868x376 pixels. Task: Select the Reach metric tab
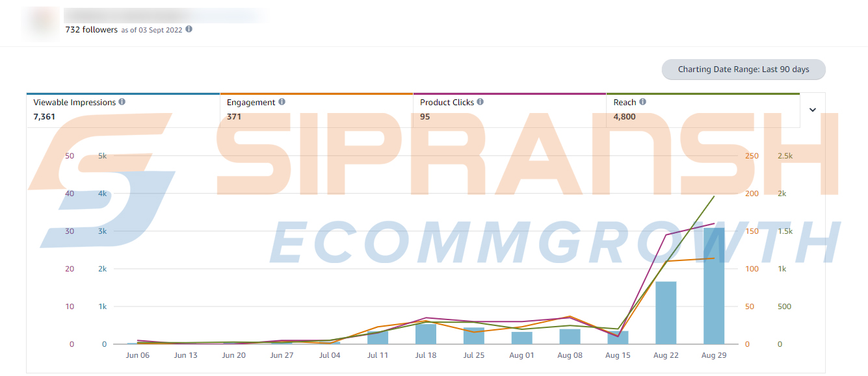point(702,110)
